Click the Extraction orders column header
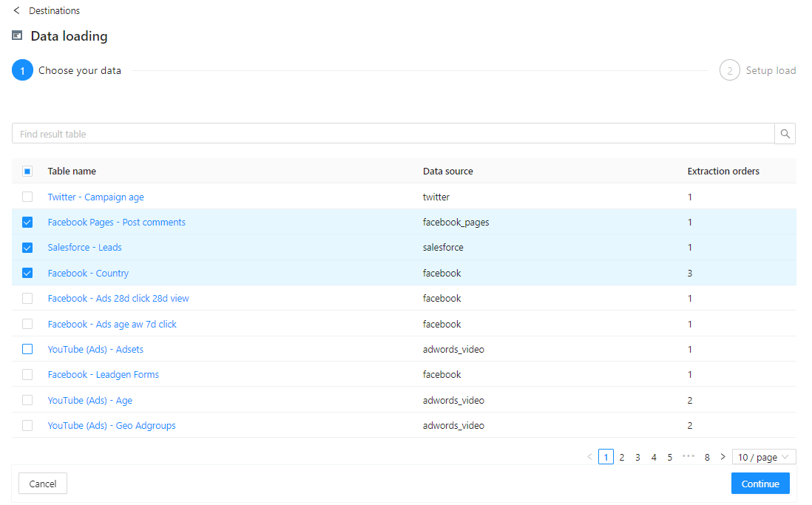Image resolution: width=812 pixels, height=505 pixels. (x=723, y=171)
